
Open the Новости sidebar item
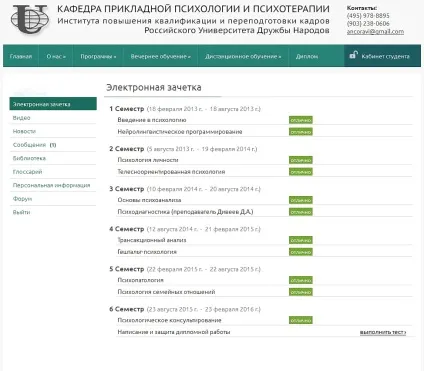pyautogui.click(x=24, y=131)
